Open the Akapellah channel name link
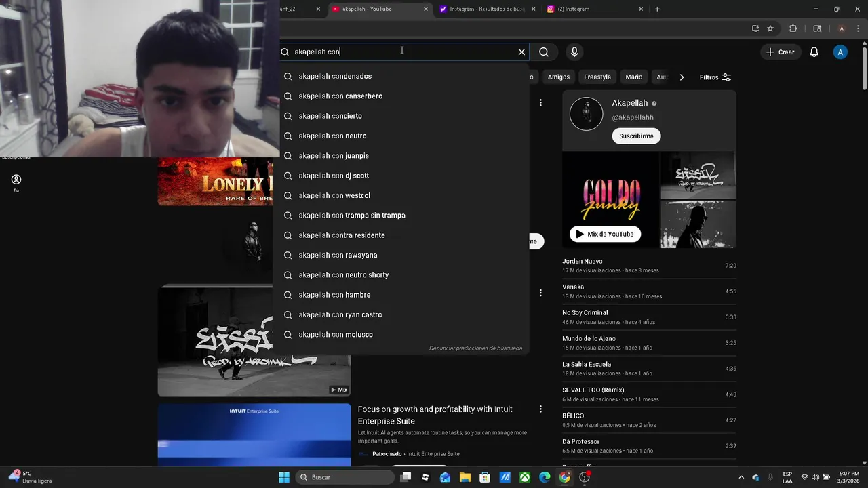Screen dimensions: 868x488 pos(630,103)
